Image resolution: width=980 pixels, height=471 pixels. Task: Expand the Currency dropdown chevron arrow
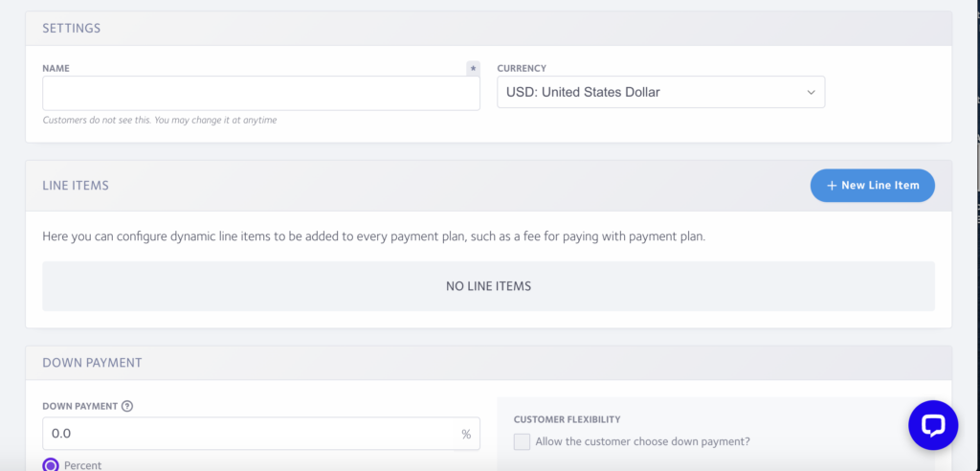(811, 93)
